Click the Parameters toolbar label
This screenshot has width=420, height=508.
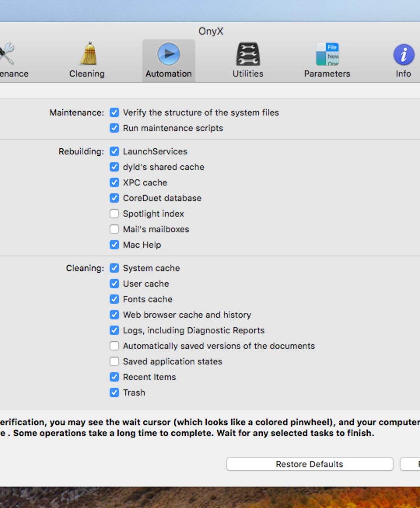coord(327,74)
